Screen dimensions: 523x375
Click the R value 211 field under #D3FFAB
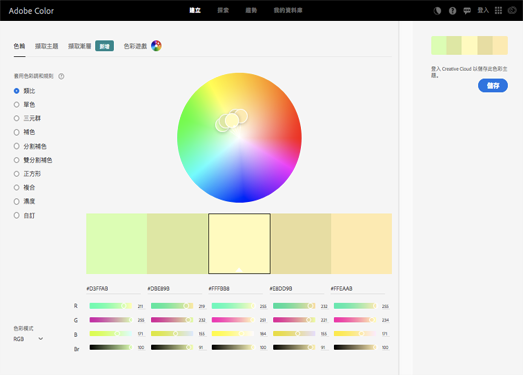(140, 306)
